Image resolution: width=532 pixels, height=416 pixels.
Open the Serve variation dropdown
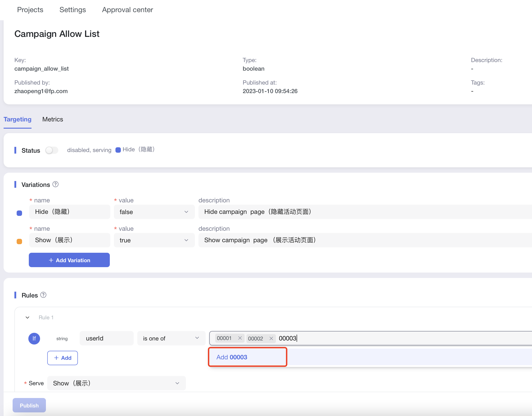coord(116,383)
